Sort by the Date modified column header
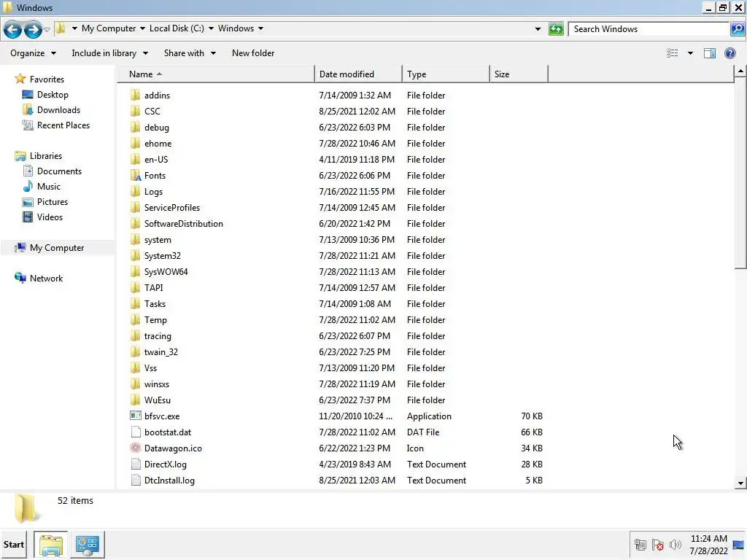This screenshot has width=747, height=560. pyautogui.click(x=358, y=74)
